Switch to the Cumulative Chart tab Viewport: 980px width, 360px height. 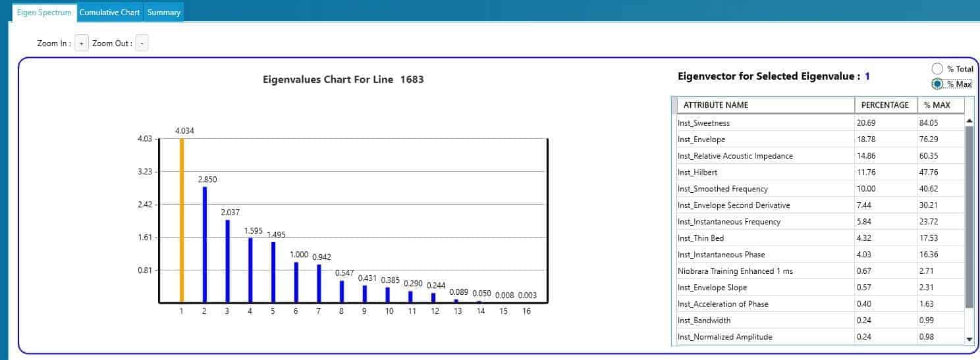(110, 13)
